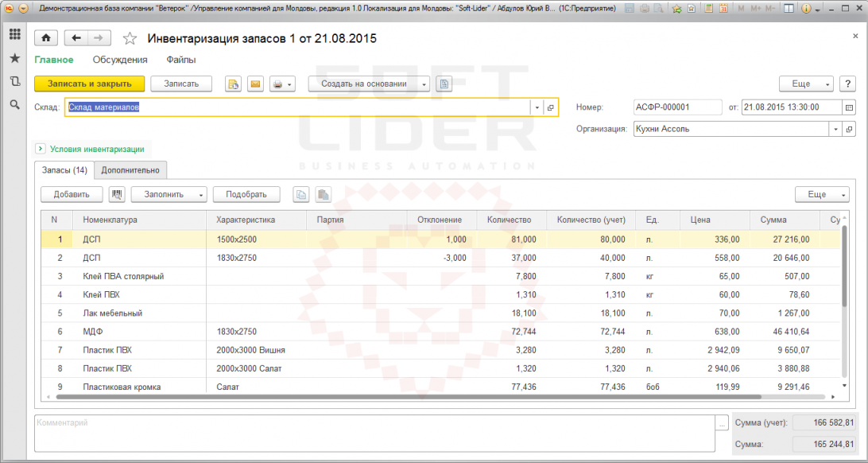Click the search magnifier in left sidebar

point(15,104)
